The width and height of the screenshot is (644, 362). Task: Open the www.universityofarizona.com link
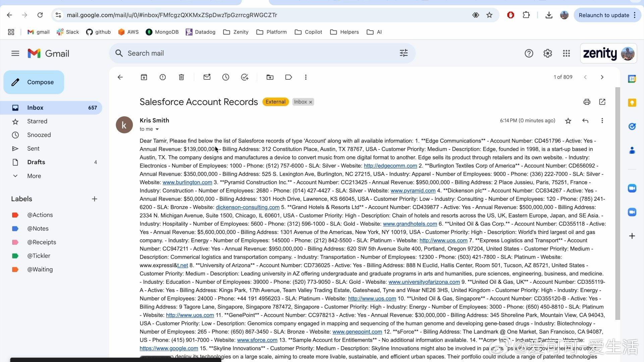point(424,282)
